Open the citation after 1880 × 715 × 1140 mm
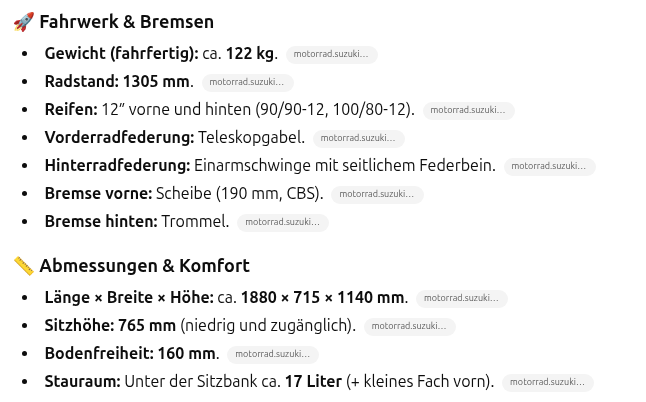This screenshot has width=646, height=402. pyautogui.click(x=461, y=298)
